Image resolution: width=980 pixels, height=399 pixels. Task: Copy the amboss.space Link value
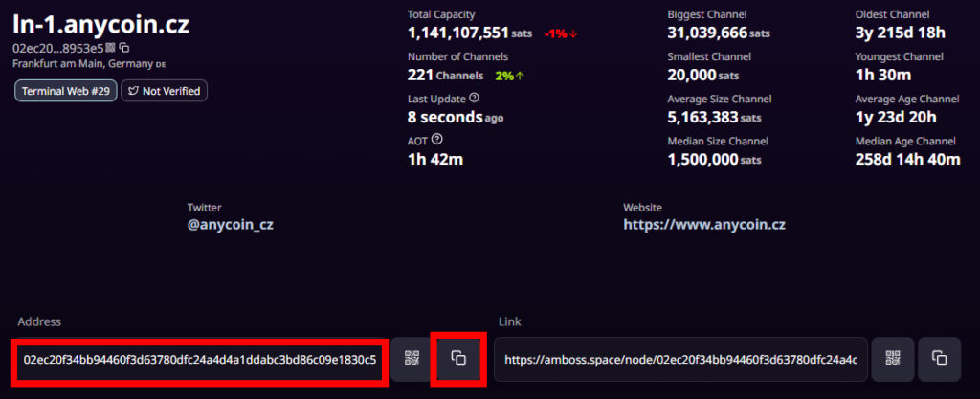pos(940,359)
